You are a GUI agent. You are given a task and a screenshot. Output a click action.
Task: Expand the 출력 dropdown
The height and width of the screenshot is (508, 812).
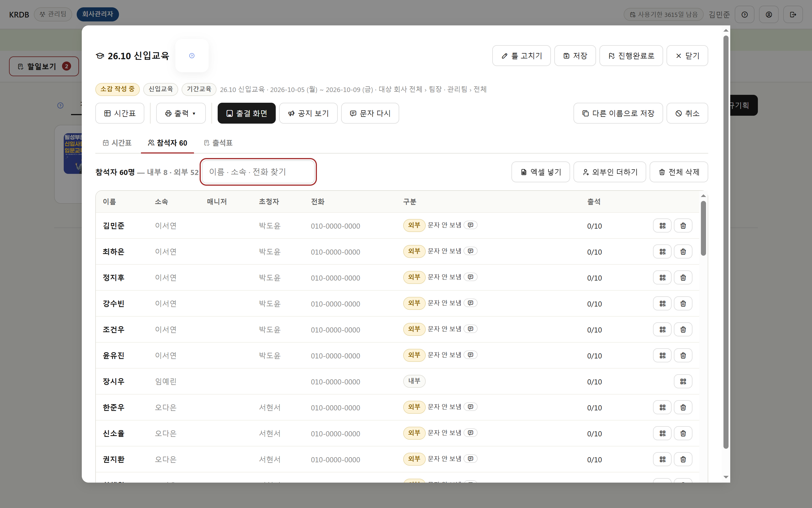(x=180, y=113)
